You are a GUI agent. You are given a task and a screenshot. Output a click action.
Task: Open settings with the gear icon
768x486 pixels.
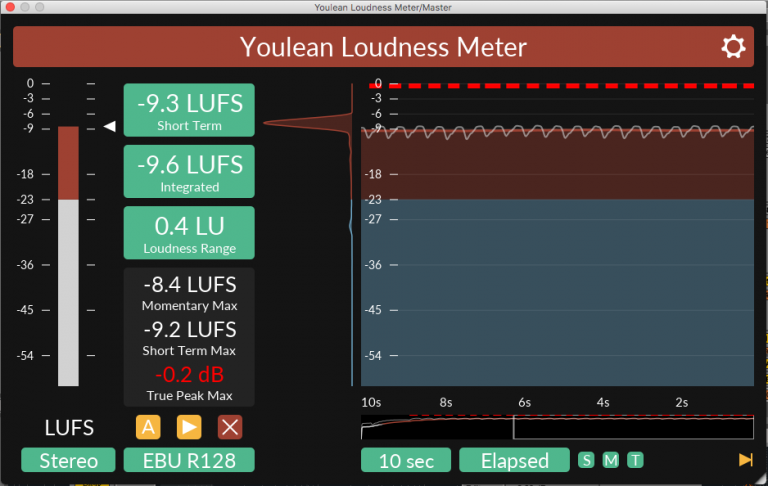tap(733, 47)
